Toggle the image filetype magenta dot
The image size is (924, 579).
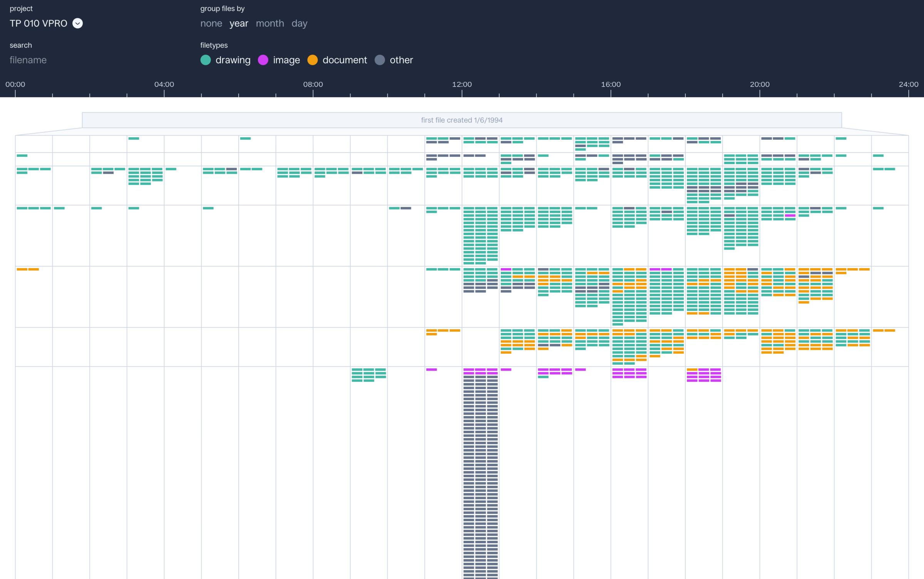point(263,60)
